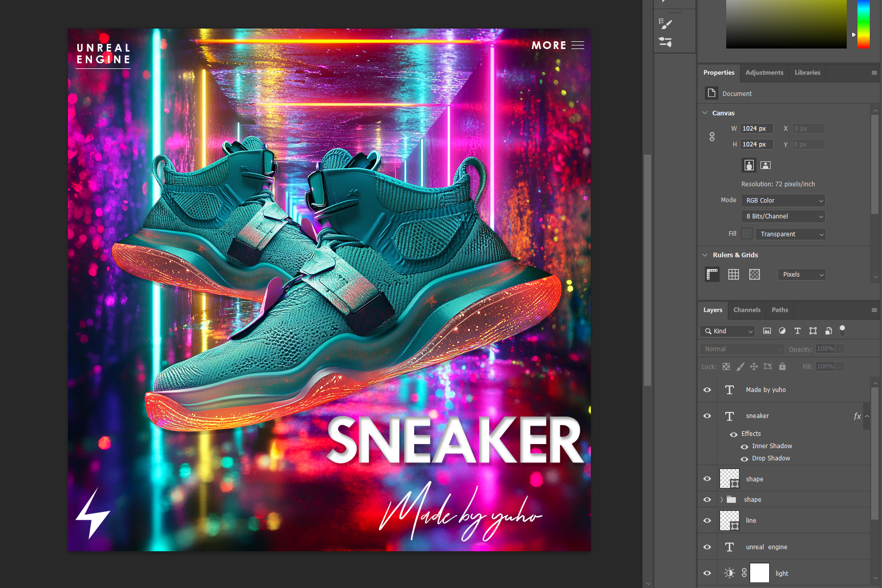Click the canvas fill color swatch

tap(747, 233)
